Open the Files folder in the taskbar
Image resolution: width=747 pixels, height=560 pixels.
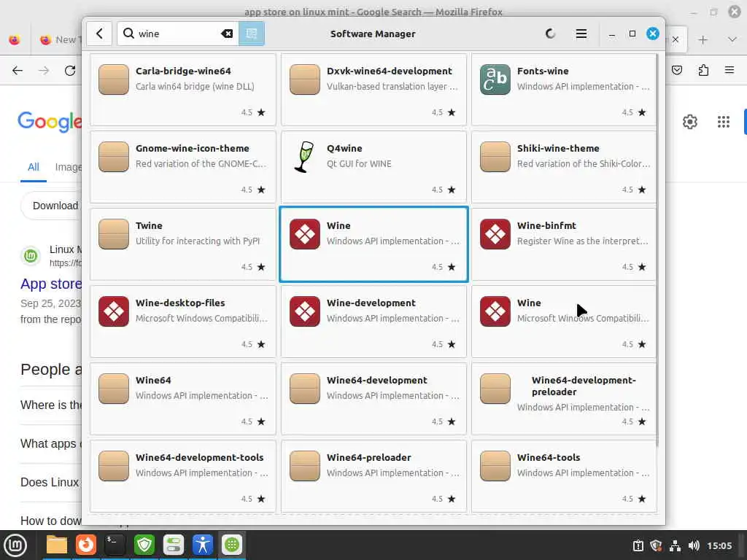point(57,545)
